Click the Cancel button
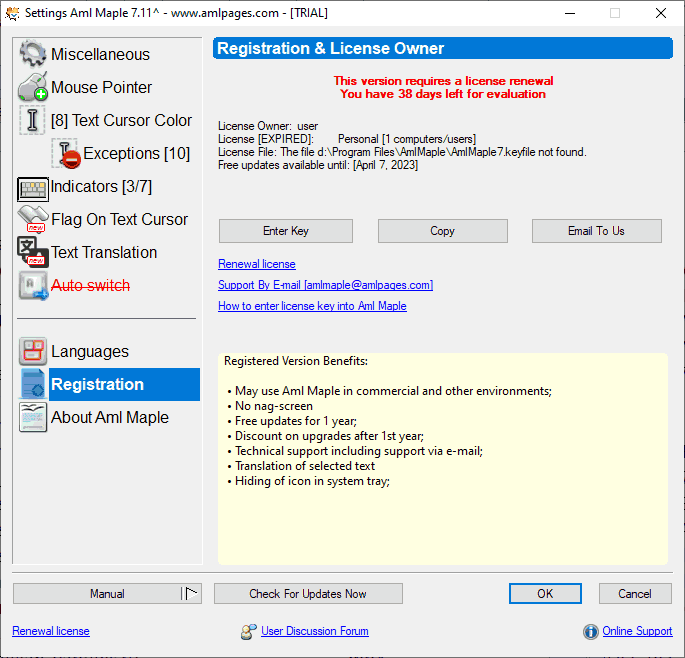Image resolution: width=685 pixels, height=658 pixels. pyautogui.click(x=635, y=593)
